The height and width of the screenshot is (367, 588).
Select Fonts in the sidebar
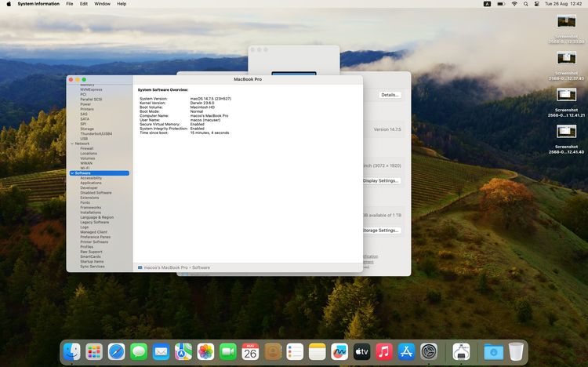click(x=85, y=202)
